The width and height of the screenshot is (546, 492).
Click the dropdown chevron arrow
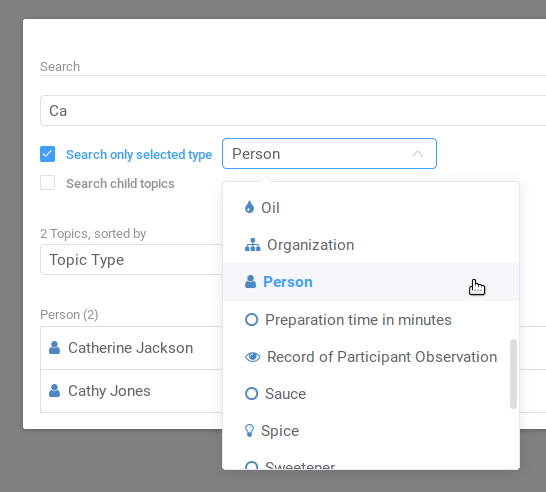pyautogui.click(x=417, y=154)
